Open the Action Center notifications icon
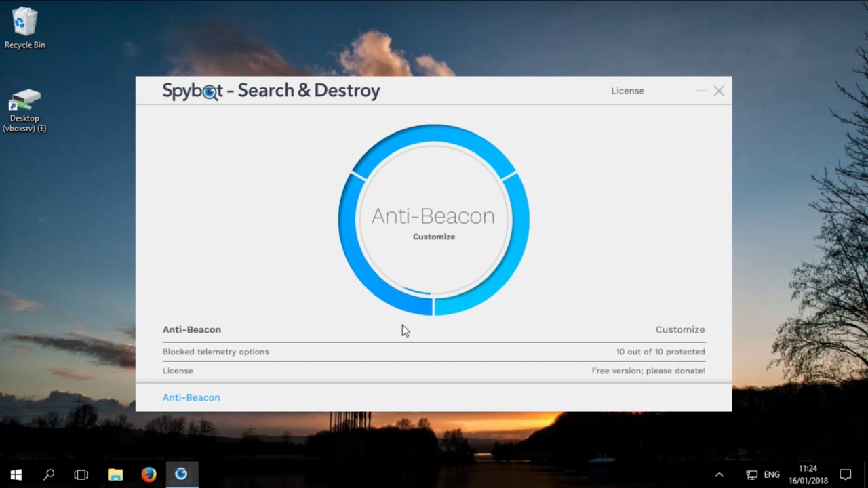The image size is (868, 488). [845, 474]
